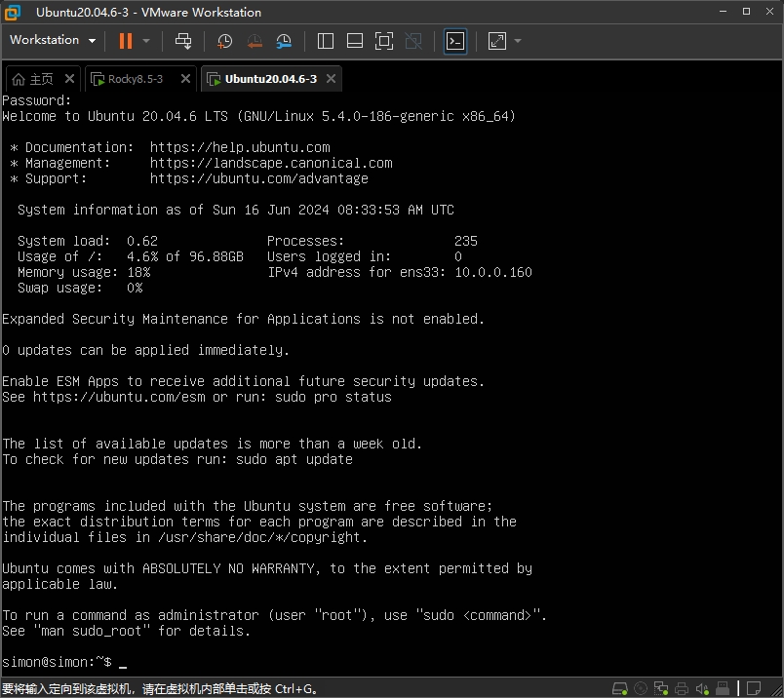This screenshot has height=698, width=784.
Task: Expand the stretch display options arrow
Action: pyautogui.click(x=518, y=41)
